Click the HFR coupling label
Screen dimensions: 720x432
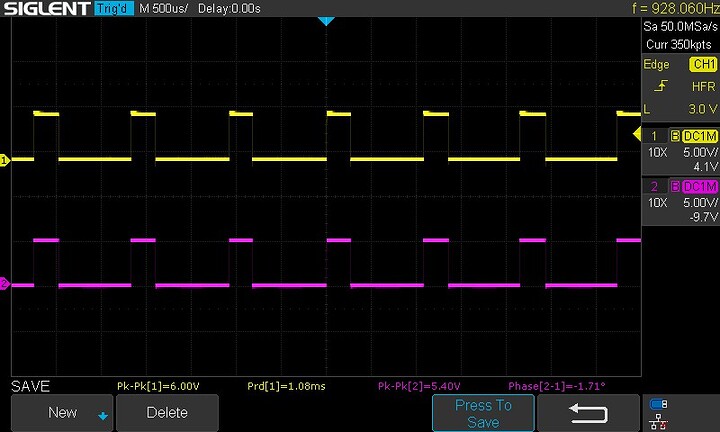click(703, 86)
